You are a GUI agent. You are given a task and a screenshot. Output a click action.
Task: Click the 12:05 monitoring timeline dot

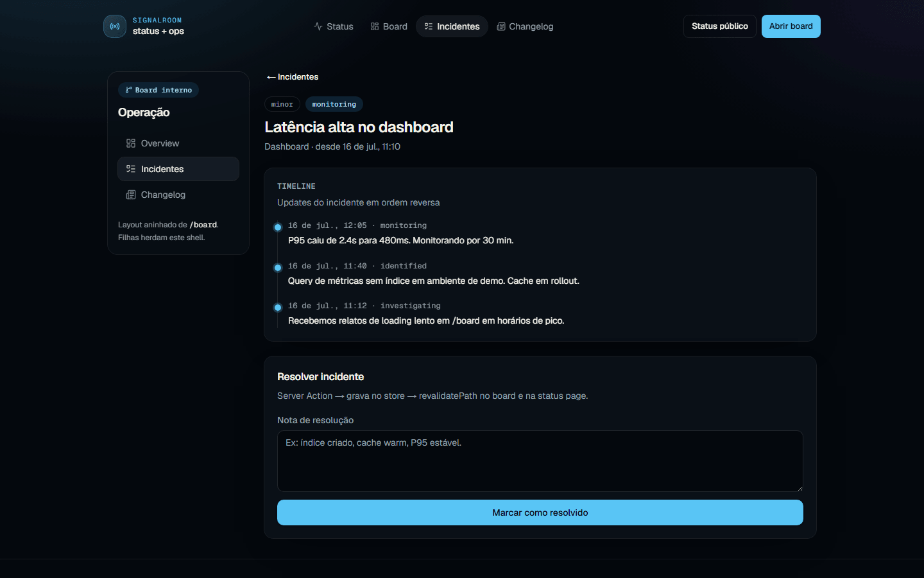coord(278,227)
